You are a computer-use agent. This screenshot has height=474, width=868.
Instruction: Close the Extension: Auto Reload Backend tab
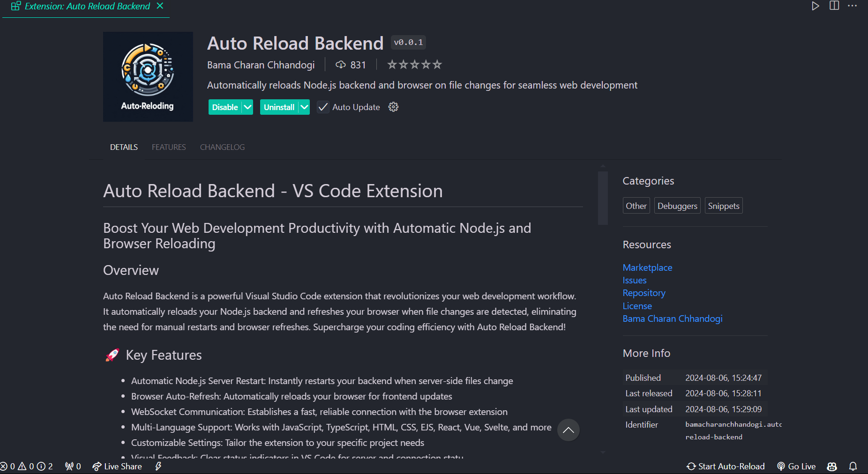(160, 6)
